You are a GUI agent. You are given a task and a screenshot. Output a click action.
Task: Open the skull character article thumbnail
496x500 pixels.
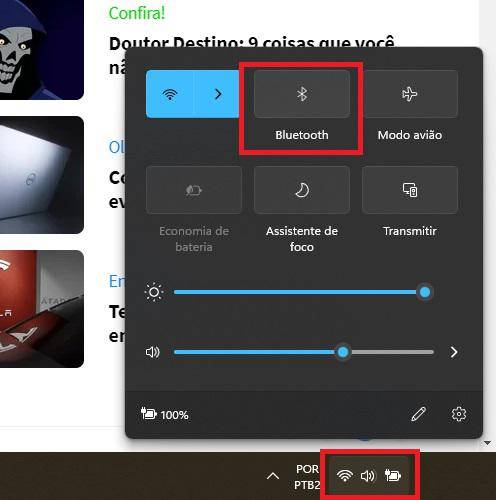(x=42, y=49)
